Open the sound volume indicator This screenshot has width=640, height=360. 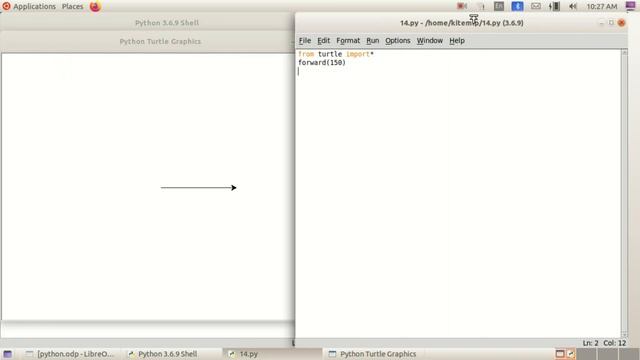pyautogui.click(x=573, y=6)
